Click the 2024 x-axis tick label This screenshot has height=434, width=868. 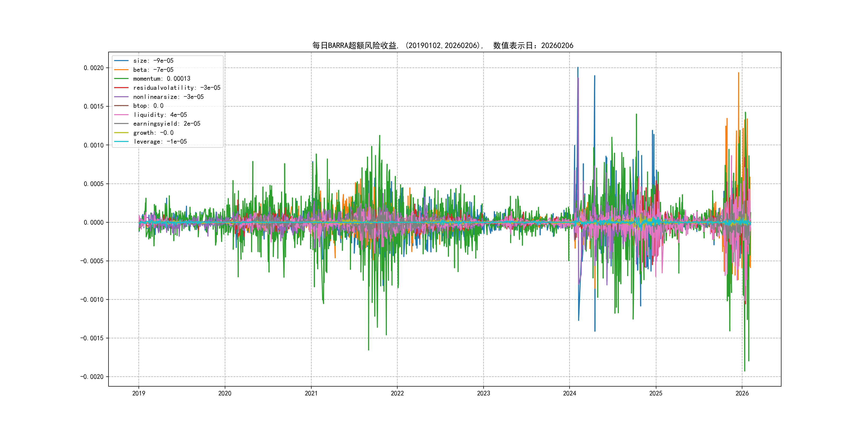point(570,393)
